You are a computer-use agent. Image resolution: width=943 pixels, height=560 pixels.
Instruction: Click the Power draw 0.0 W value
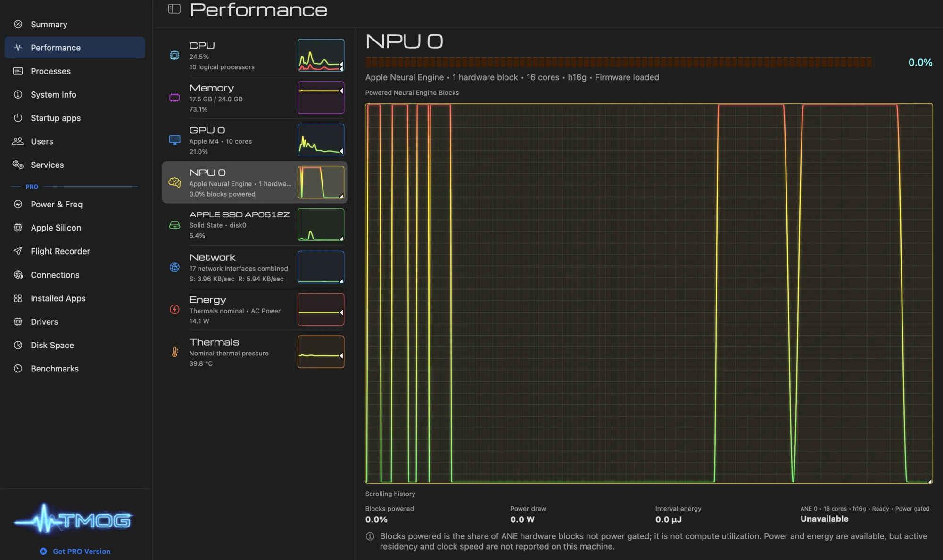click(x=522, y=519)
